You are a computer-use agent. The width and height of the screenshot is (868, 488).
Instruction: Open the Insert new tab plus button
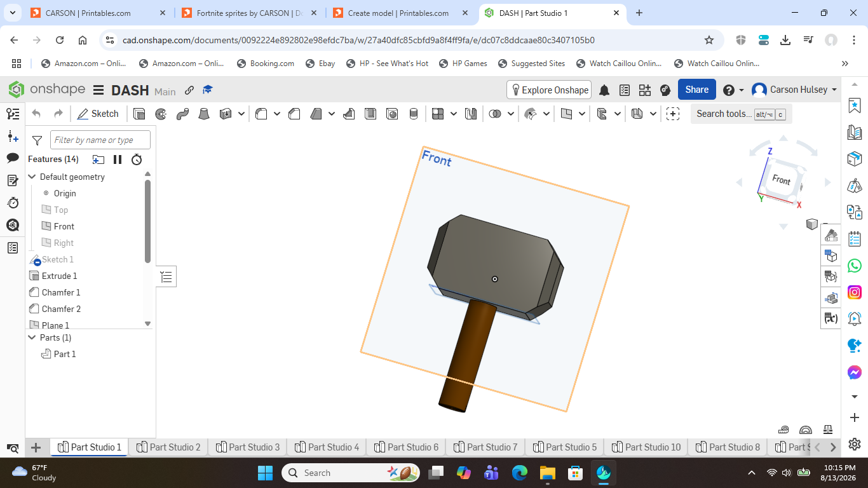pyautogui.click(x=36, y=447)
